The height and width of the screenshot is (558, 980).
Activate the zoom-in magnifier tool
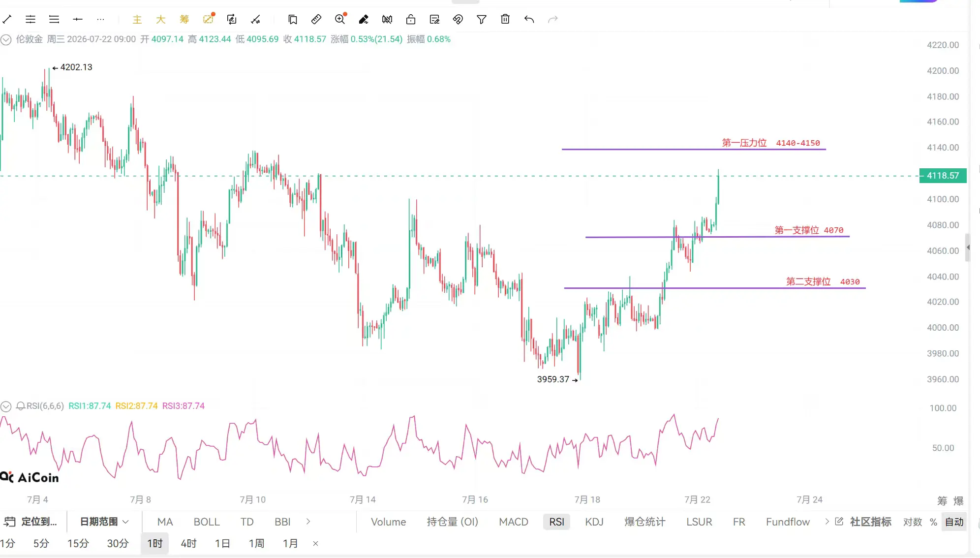point(340,19)
